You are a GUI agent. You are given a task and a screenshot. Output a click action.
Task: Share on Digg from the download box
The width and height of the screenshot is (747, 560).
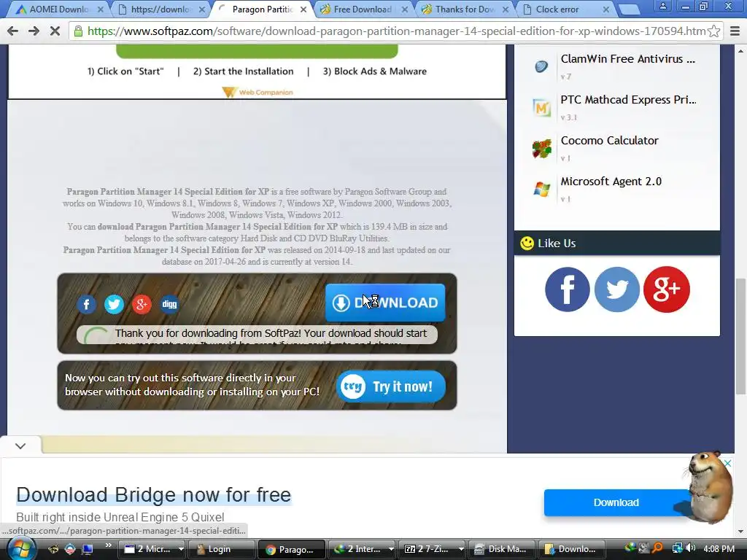[x=169, y=304]
